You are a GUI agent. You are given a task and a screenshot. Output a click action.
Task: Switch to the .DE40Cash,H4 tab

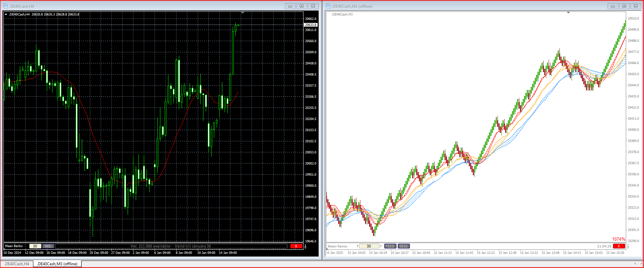pos(17,264)
